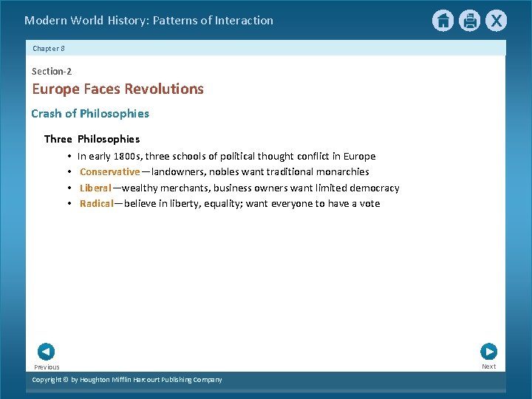Go back with the Previous arrow icon
The width and height of the screenshot is (532, 399).
tap(46, 352)
